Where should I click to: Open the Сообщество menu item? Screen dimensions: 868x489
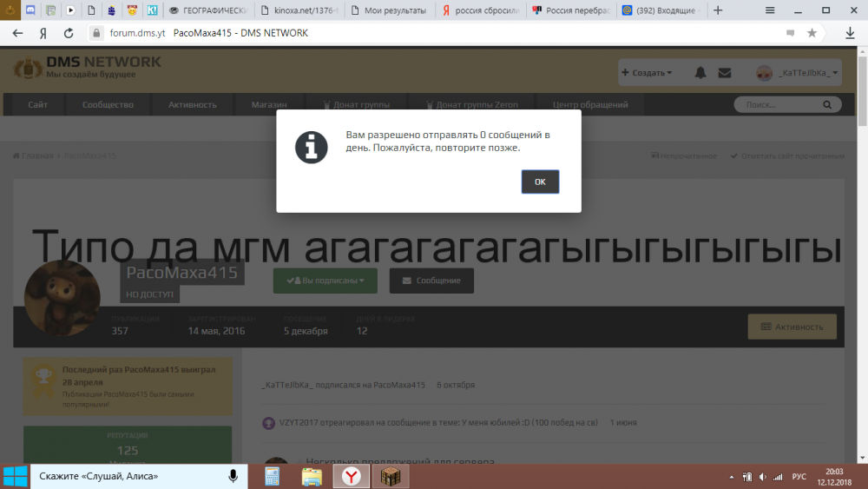(x=108, y=104)
